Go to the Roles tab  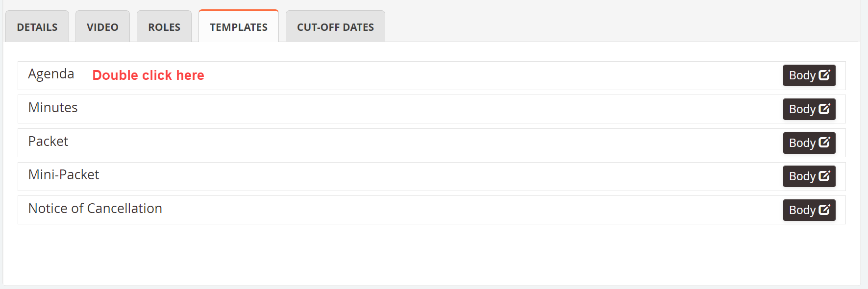tap(164, 27)
